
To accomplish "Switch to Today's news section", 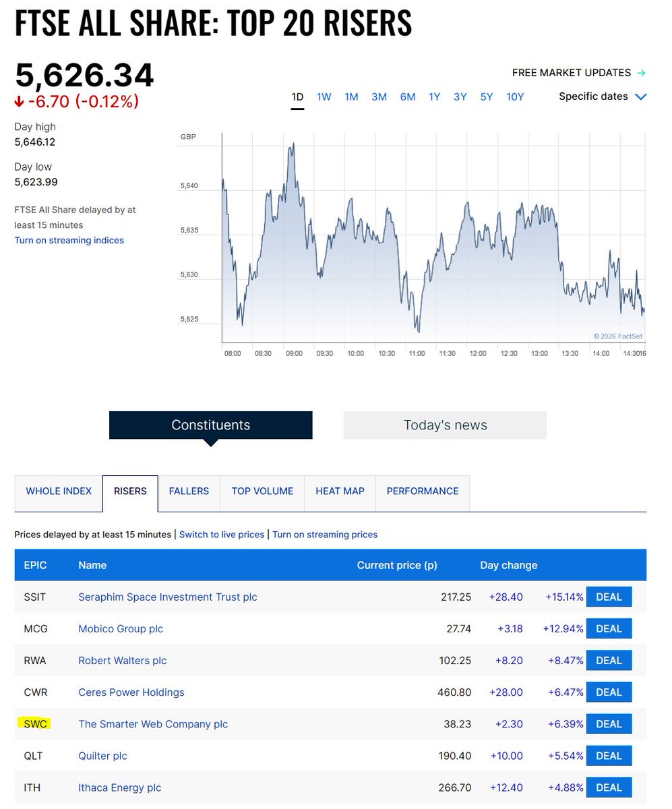I will (445, 425).
